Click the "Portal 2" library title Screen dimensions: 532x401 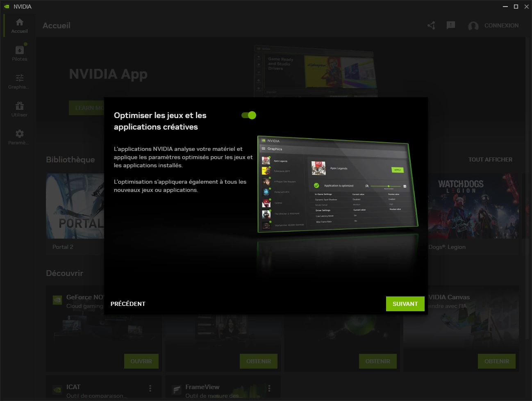coord(63,247)
